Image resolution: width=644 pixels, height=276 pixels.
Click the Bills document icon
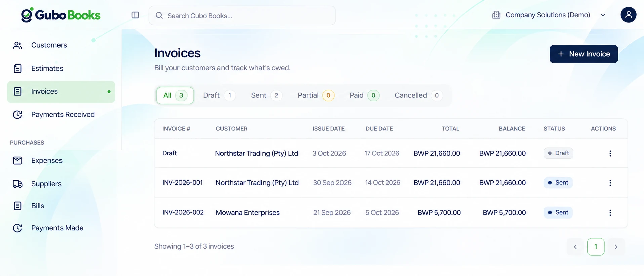17,206
